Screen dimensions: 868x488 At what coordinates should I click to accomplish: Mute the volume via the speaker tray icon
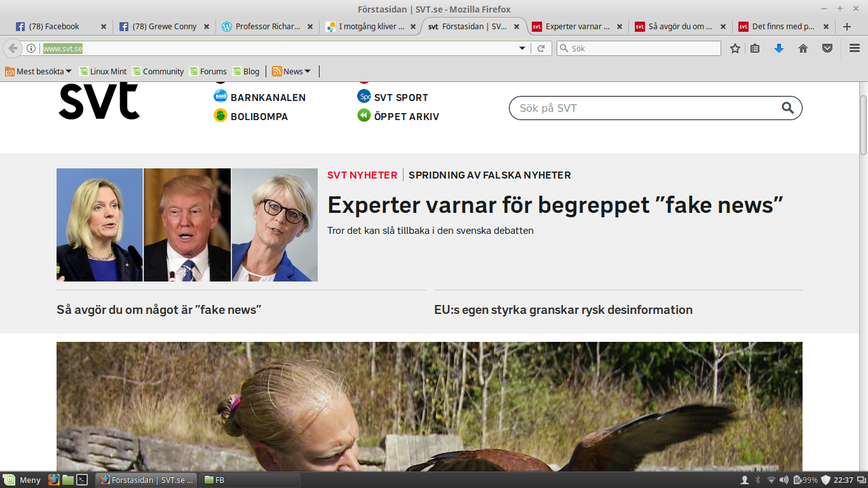click(784, 480)
